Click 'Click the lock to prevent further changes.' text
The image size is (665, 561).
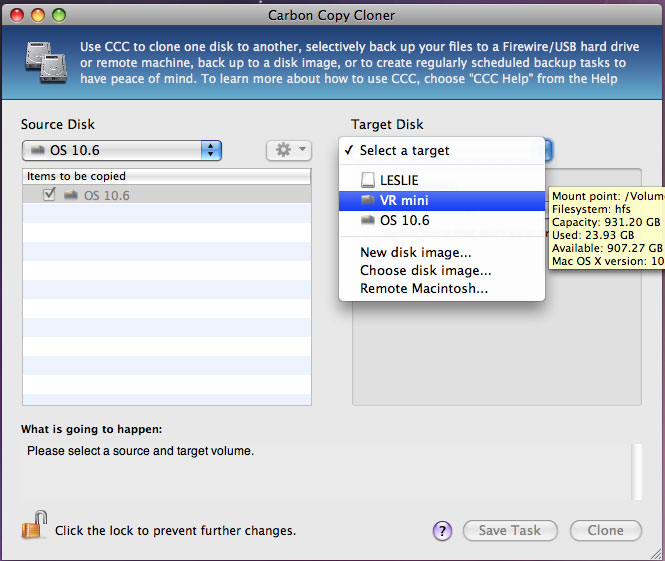pyautogui.click(x=175, y=531)
